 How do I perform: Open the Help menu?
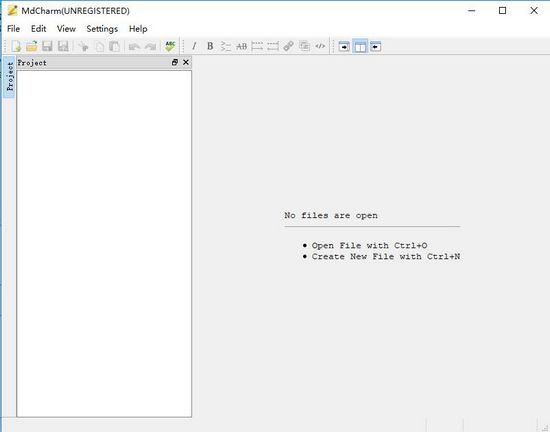138,29
